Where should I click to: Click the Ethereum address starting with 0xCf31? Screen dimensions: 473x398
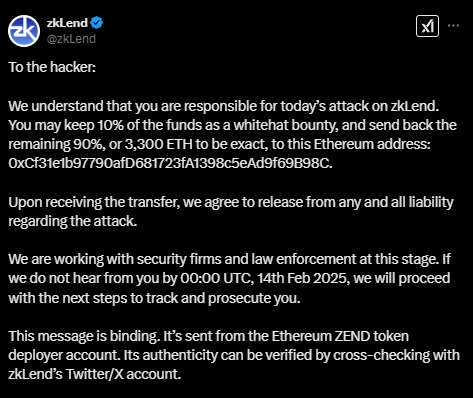click(x=170, y=163)
